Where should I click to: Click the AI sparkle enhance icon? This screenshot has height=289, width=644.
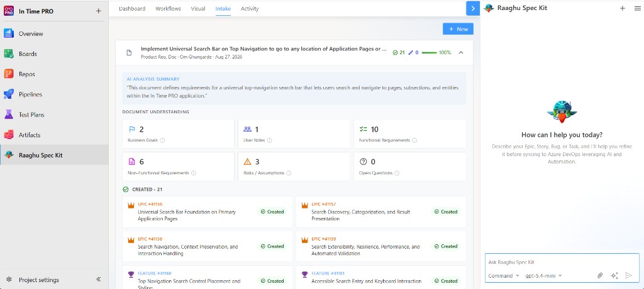614,276
